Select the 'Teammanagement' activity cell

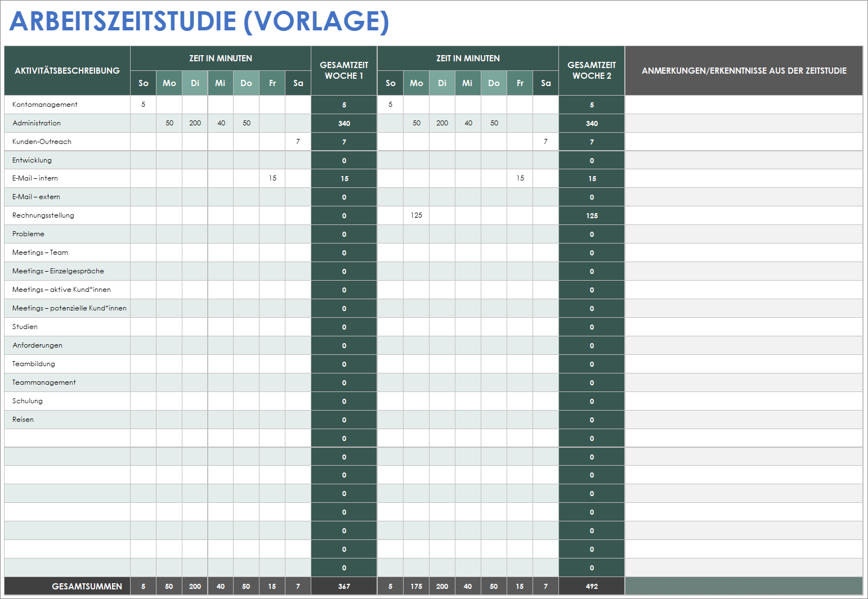[68, 382]
